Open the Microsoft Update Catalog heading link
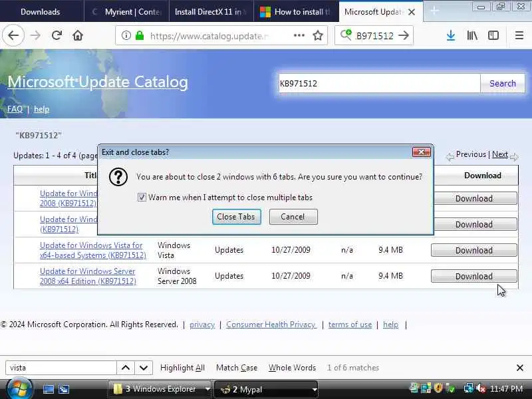This screenshot has width=532, height=399. point(98,82)
